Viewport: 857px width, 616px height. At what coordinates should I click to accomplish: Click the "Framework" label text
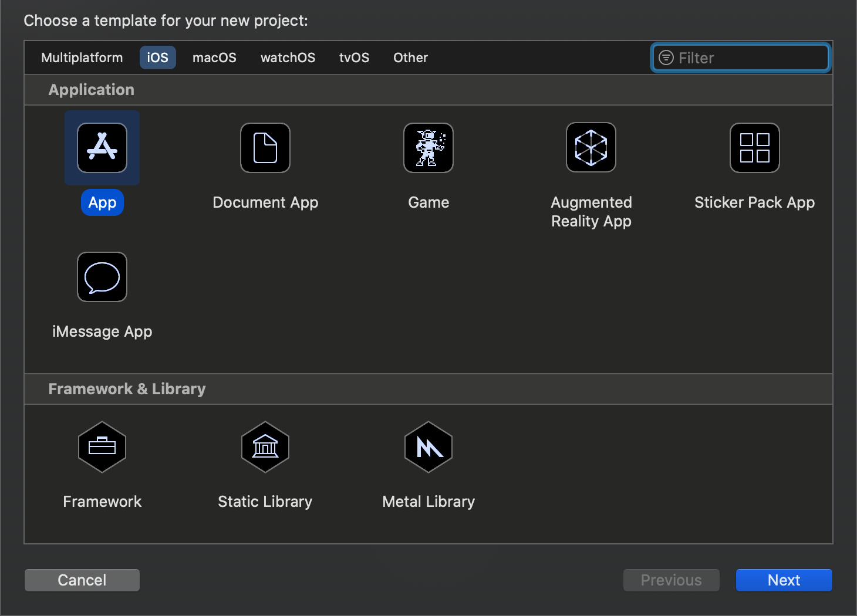click(102, 502)
